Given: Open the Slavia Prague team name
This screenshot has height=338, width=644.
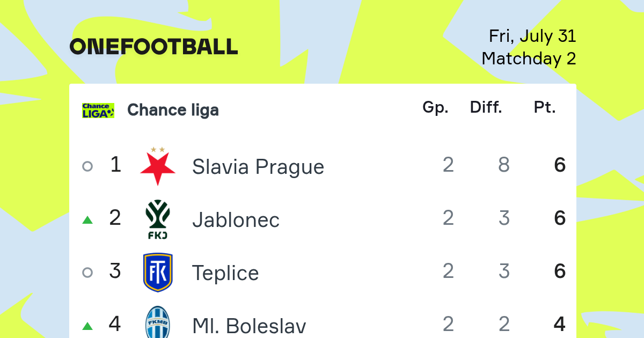Looking at the screenshot, I should [x=258, y=167].
